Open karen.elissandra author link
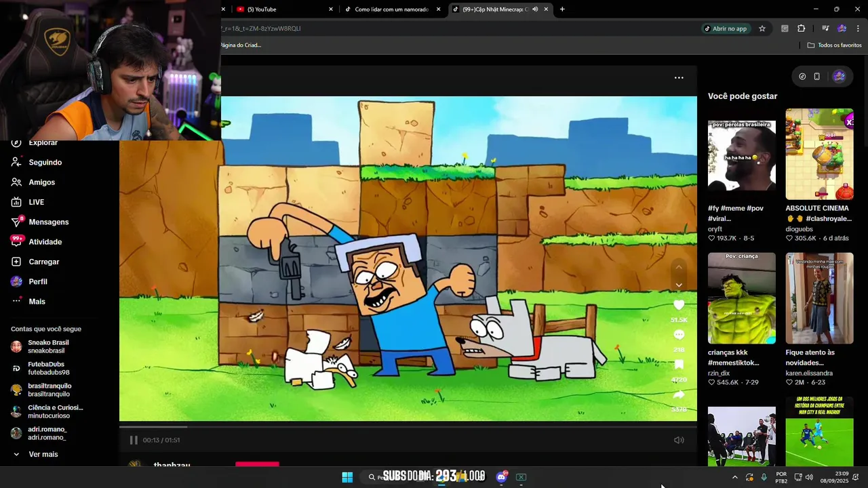Image resolution: width=868 pixels, height=488 pixels. 810,373
